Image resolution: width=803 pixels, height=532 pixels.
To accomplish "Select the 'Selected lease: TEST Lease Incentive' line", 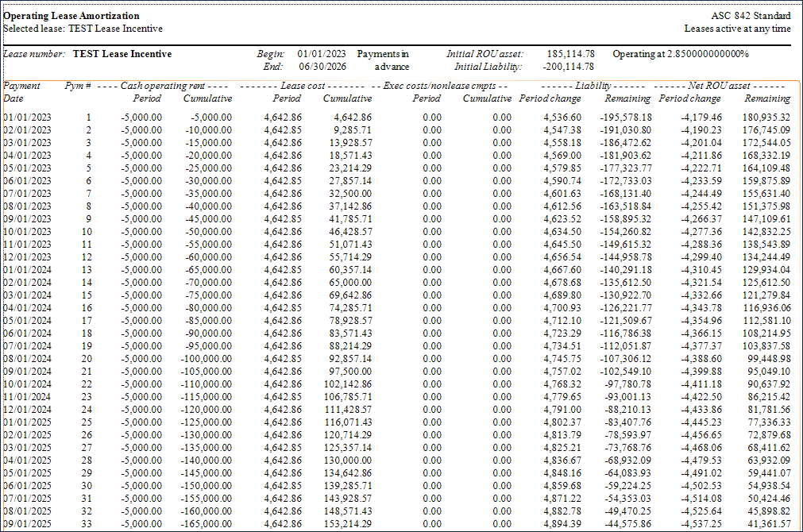I will point(83,29).
